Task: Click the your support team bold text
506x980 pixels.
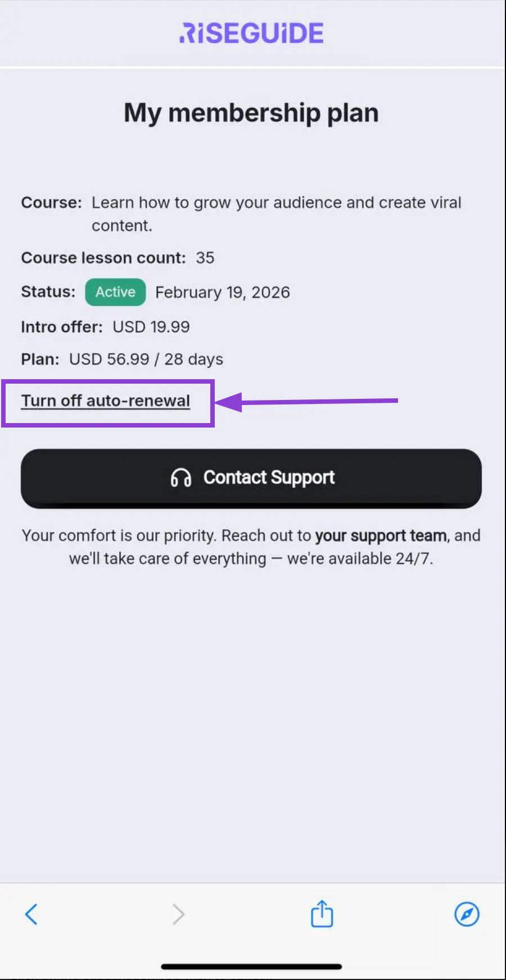Action: coord(379,535)
